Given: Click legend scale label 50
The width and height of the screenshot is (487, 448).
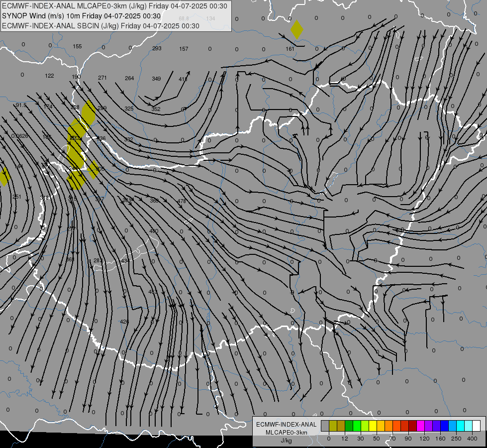Looking at the screenshot, I should pos(377,439).
